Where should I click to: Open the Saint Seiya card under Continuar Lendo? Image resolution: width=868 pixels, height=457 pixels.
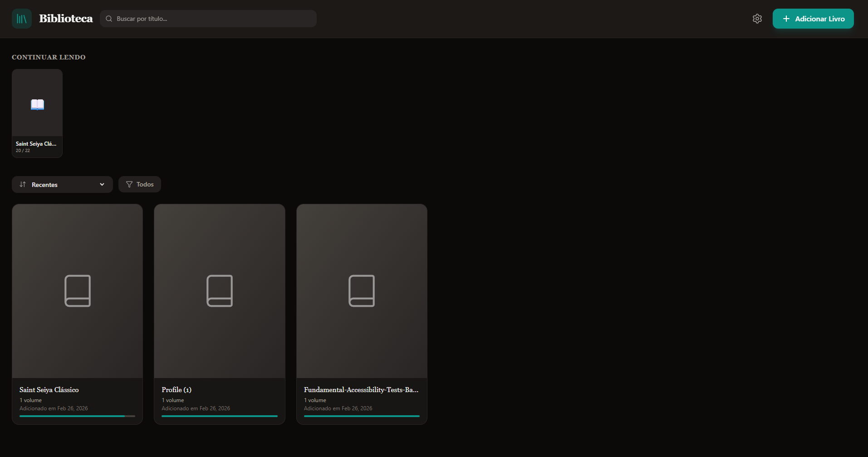[37, 113]
